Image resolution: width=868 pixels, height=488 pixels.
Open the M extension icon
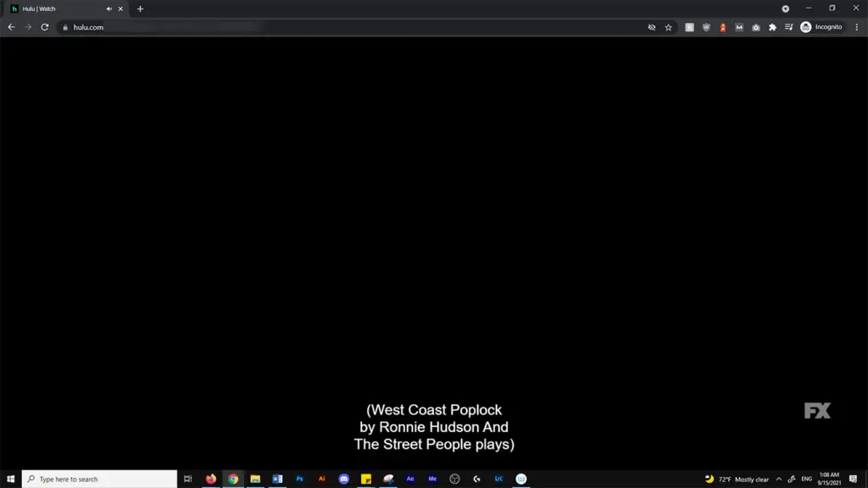pos(739,27)
